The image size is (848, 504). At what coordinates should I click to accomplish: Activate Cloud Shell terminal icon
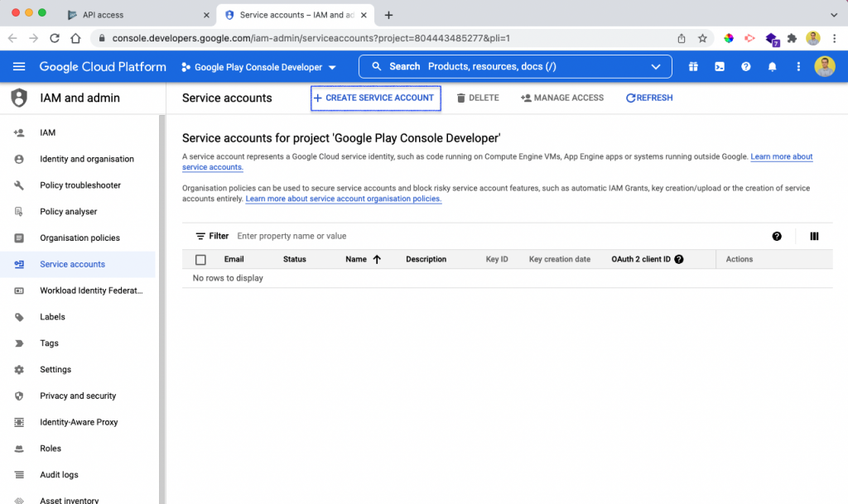point(720,66)
